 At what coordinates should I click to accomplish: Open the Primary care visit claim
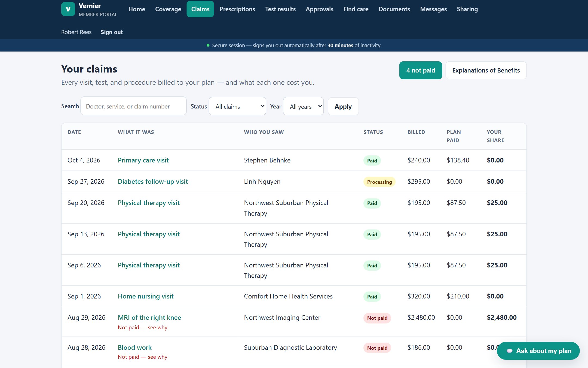tap(143, 160)
